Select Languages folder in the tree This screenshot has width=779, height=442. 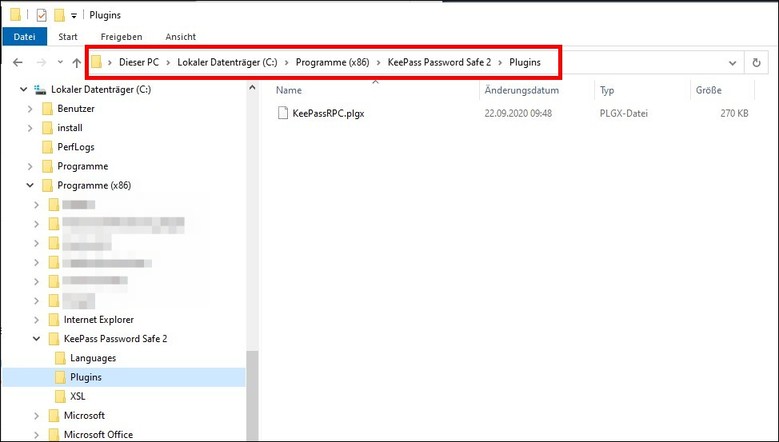click(x=93, y=358)
